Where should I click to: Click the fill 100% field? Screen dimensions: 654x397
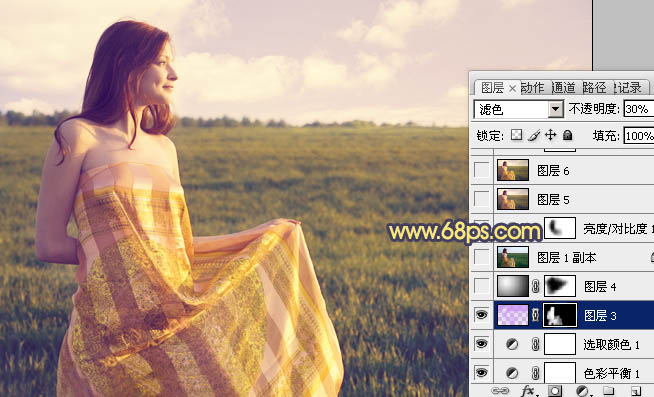(639, 136)
